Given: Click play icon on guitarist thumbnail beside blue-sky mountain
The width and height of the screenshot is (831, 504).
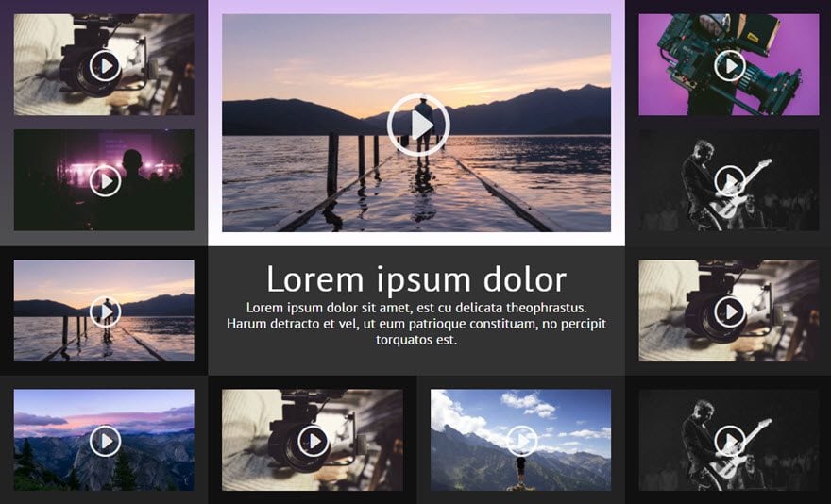Looking at the screenshot, I should [x=729, y=441].
